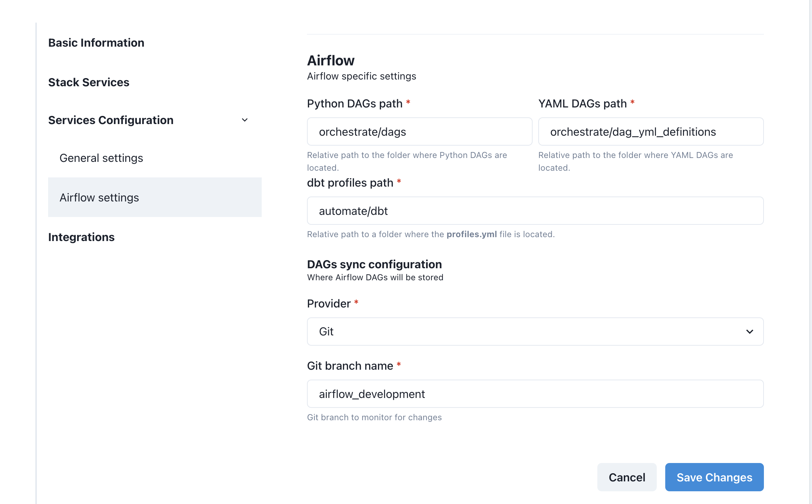Collapse Services Configuration chevron
This screenshot has width=812, height=504.
coord(245,120)
